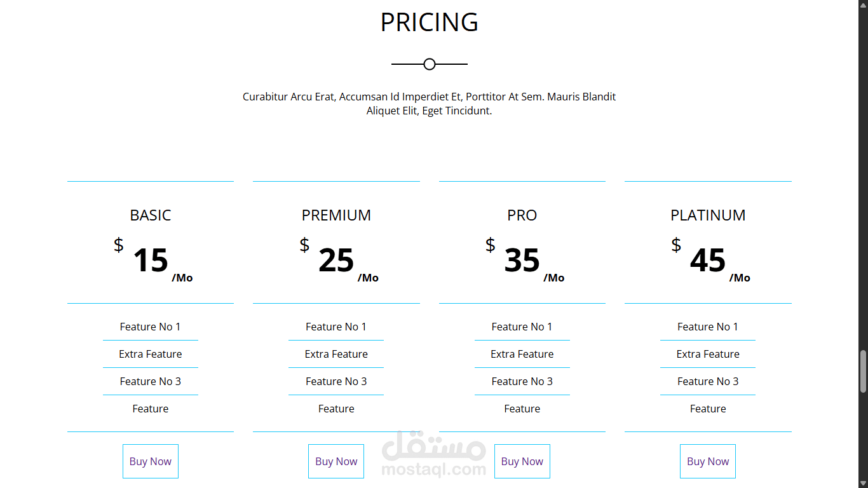Choose Buy Now under the Pro plan
Image resolution: width=868 pixels, height=488 pixels.
[x=522, y=461]
